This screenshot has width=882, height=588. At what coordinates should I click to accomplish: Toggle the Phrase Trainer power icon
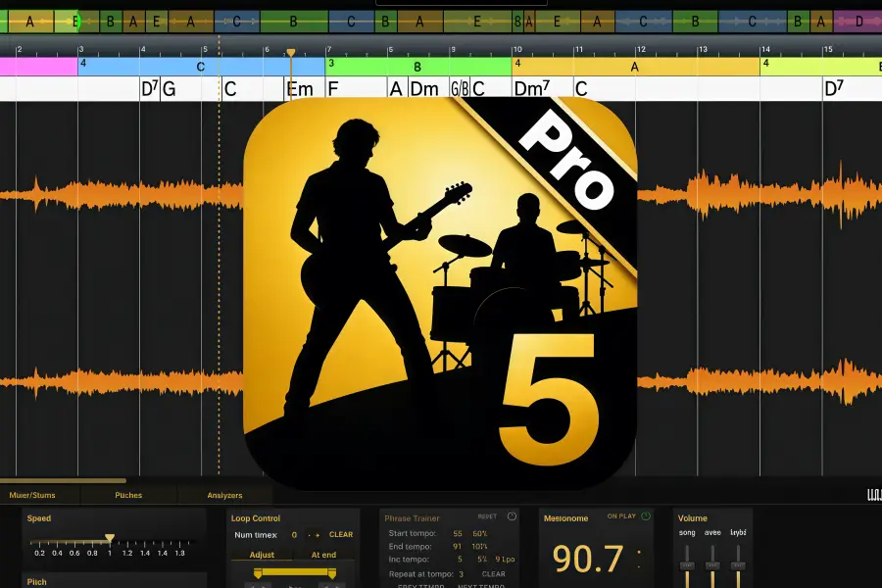(512, 516)
